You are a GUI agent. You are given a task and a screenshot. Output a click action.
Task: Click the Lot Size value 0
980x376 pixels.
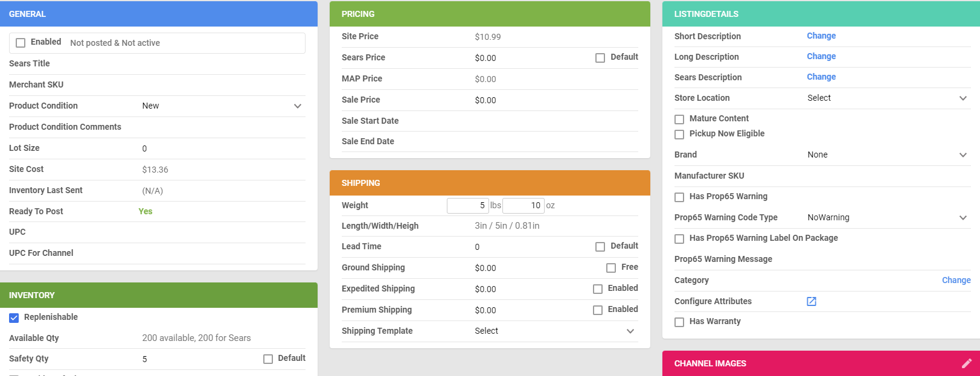pyautogui.click(x=144, y=148)
